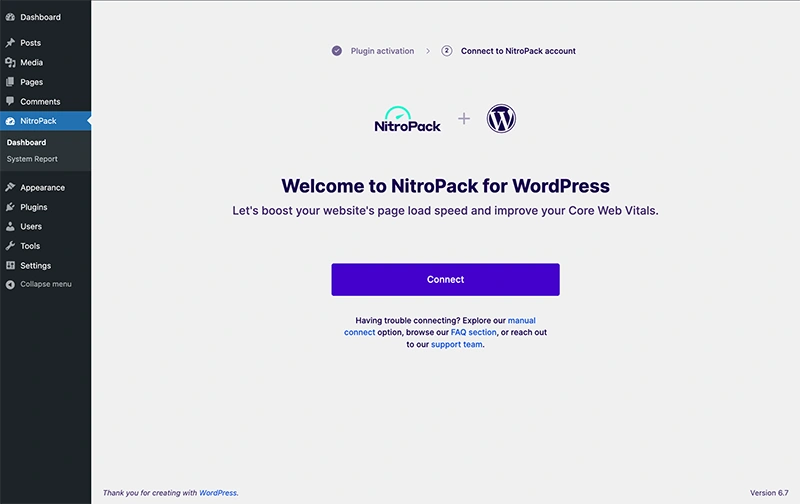Click the Plugins plug icon

pos(10,207)
